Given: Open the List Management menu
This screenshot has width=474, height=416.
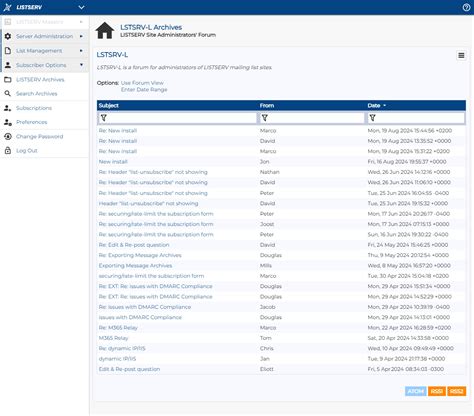Looking at the screenshot, I should 45,51.
